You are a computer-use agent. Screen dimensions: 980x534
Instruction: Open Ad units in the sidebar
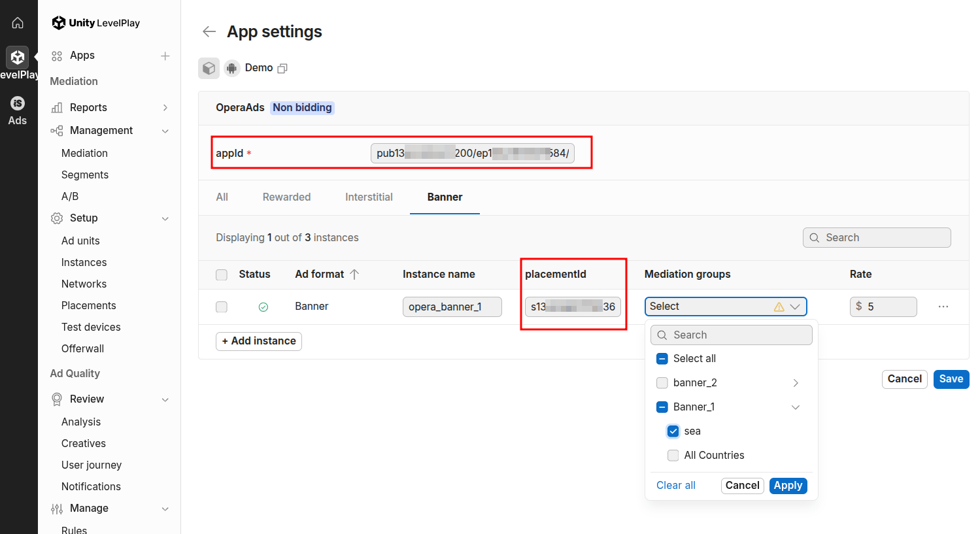coord(80,241)
